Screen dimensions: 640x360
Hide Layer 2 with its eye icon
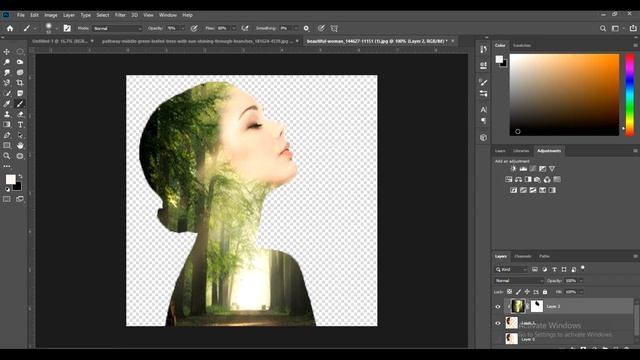498,307
